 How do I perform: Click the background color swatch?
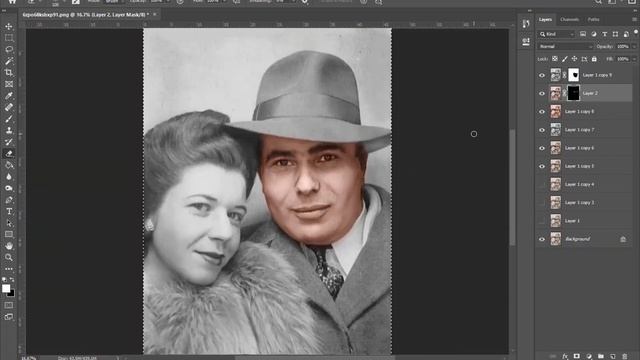pos(11,293)
